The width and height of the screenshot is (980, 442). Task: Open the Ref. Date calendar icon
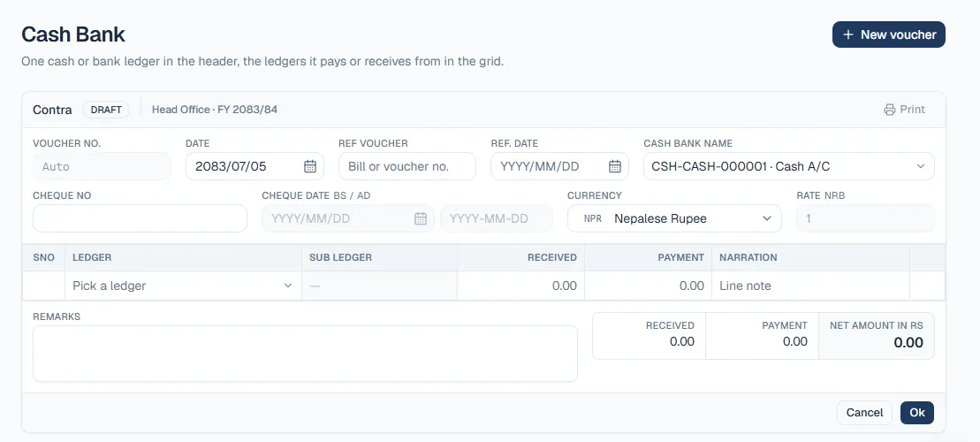615,166
